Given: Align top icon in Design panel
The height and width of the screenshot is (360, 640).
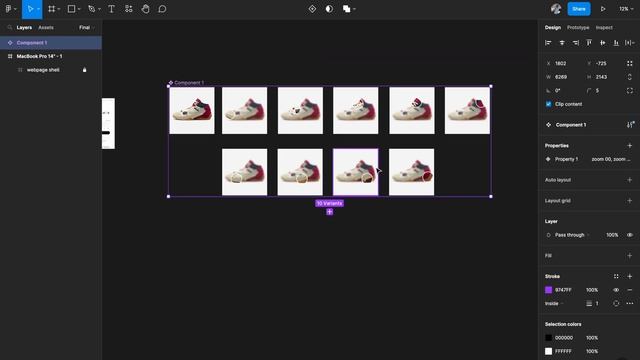Looking at the screenshot, I should click(589, 43).
